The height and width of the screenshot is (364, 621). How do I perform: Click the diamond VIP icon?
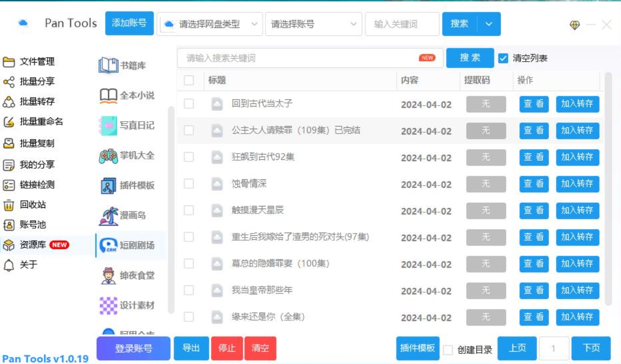click(x=575, y=25)
